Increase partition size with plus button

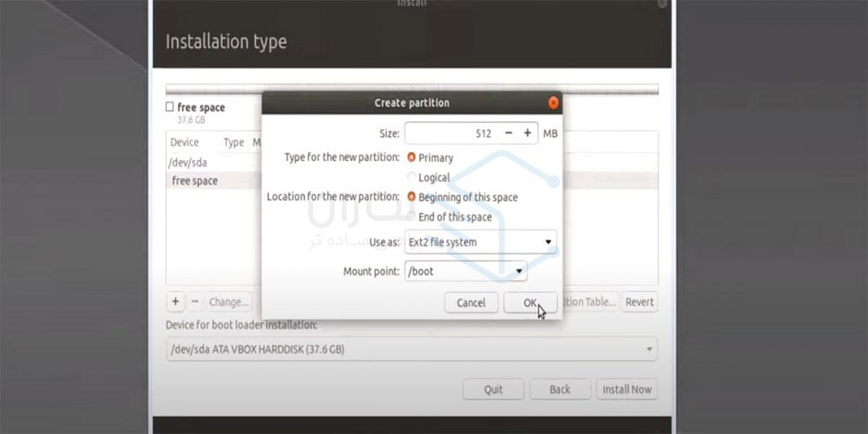527,134
